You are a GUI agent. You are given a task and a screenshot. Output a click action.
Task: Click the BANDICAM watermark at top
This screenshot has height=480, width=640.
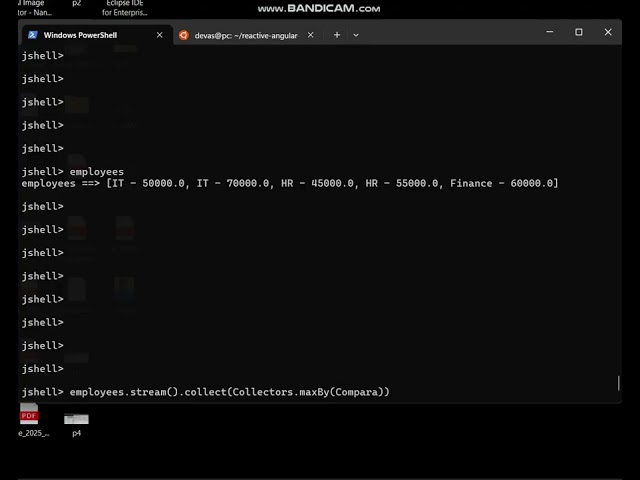coord(319,8)
